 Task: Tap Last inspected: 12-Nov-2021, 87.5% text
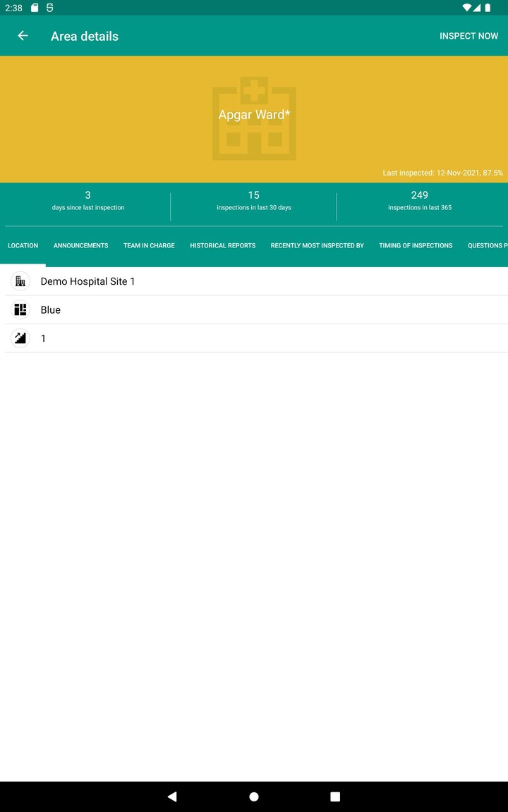[x=442, y=173]
